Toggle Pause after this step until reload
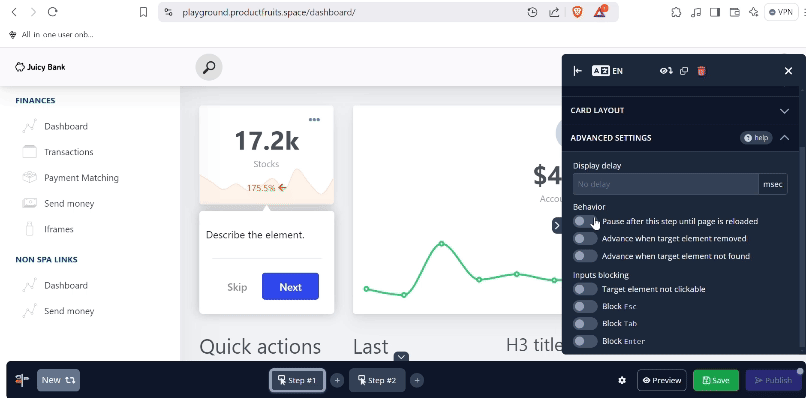Image resolution: width=806 pixels, height=398 pixels. coord(585,221)
